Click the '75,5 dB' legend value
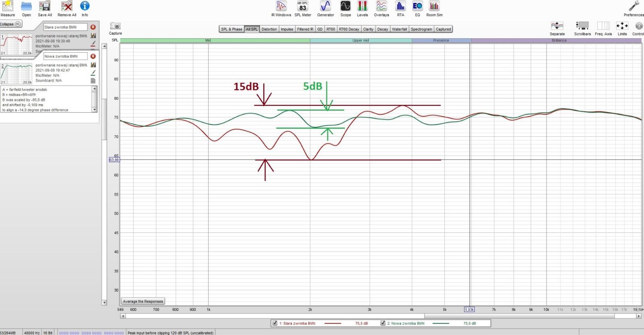The height and width of the screenshot is (335, 644). tap(361, 323)
